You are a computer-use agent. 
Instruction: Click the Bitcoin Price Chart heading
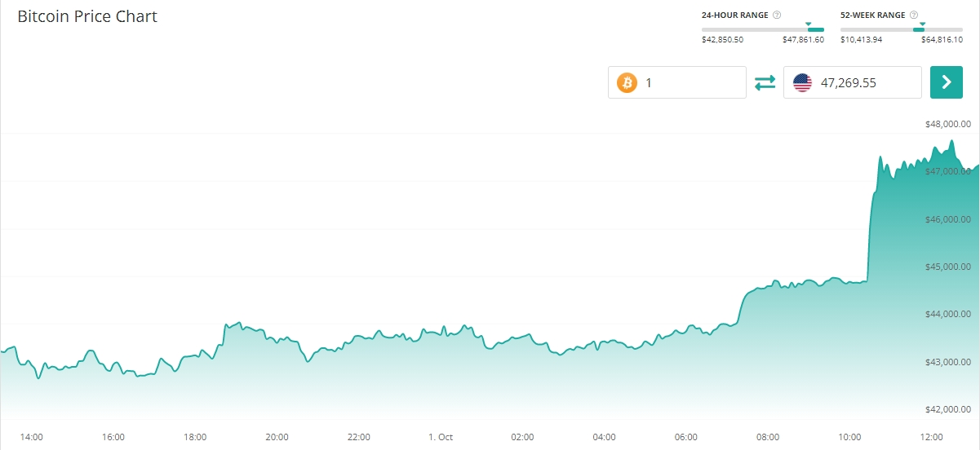click(x=87, y=16)
